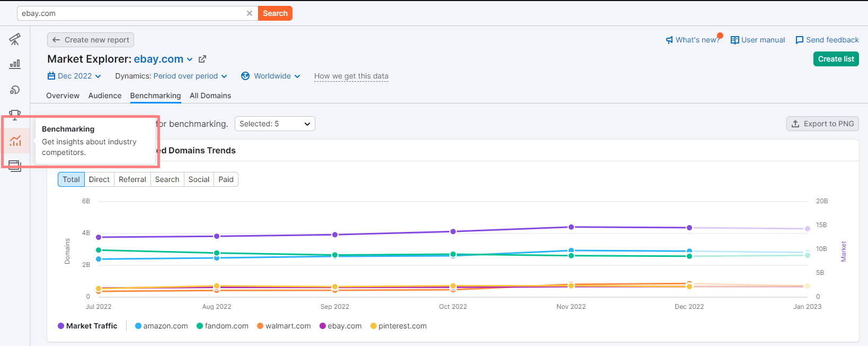Click the Dec 2022 axis label
Viewport: 868px width, 346px height.
click(689, 306)
